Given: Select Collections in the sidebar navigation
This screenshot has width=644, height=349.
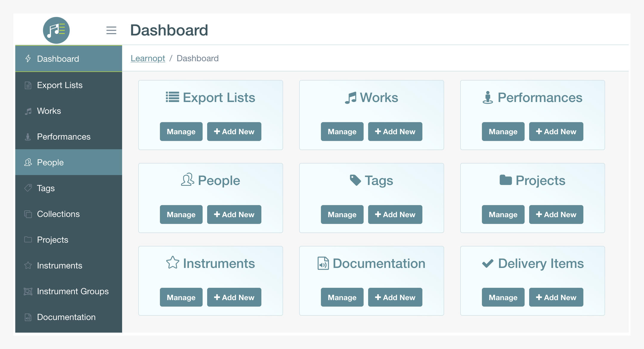Looking at the screenshot, I should pyautogui.click(x=58, y=214).
